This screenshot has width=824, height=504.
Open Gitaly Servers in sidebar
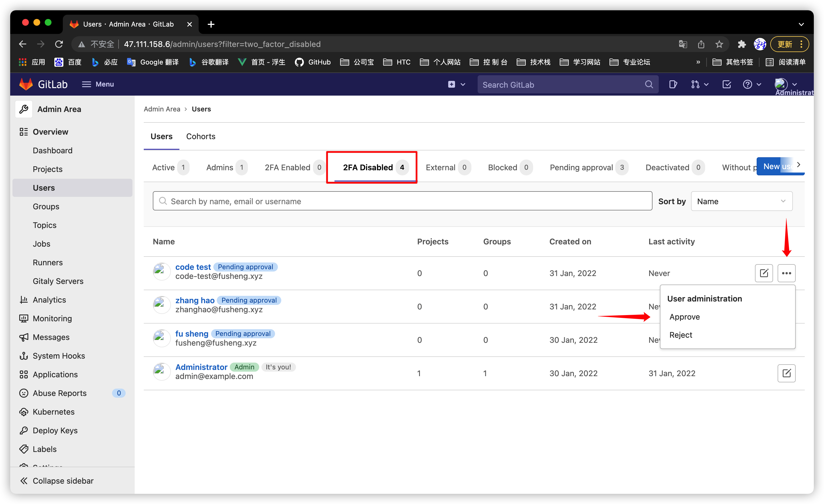coord(58,281)
